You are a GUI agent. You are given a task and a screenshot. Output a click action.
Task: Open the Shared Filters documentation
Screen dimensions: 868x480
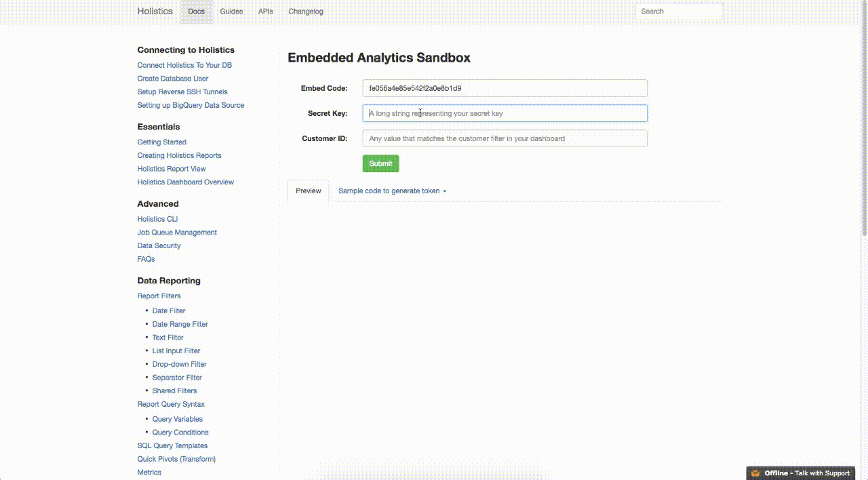(174, 391)
